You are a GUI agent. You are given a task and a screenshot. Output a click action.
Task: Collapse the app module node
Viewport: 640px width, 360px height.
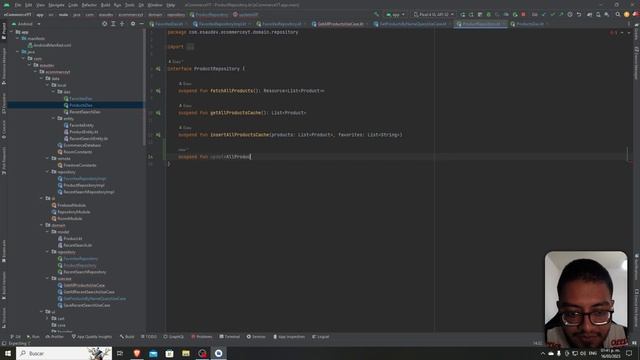pos(12,32)
